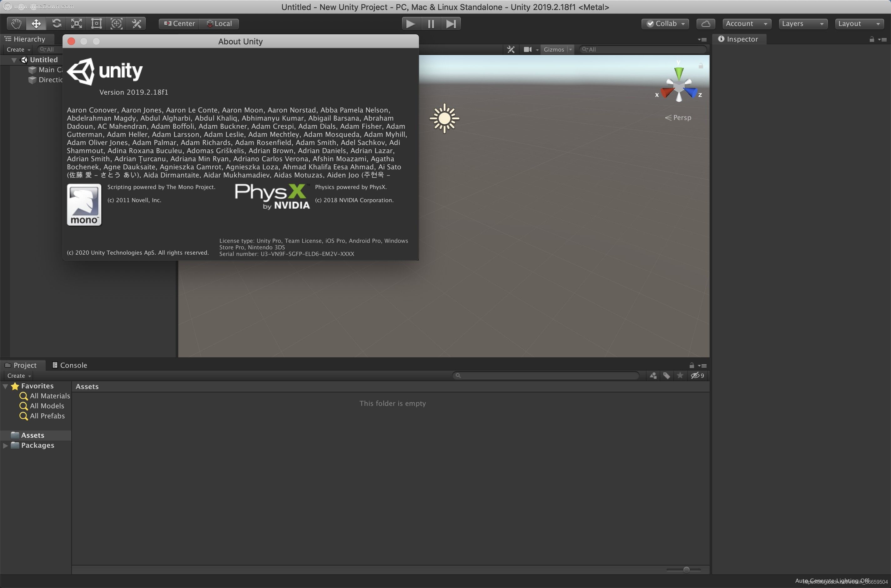
Task: Select the Rect Transform tool
Action: coord(96,24)
